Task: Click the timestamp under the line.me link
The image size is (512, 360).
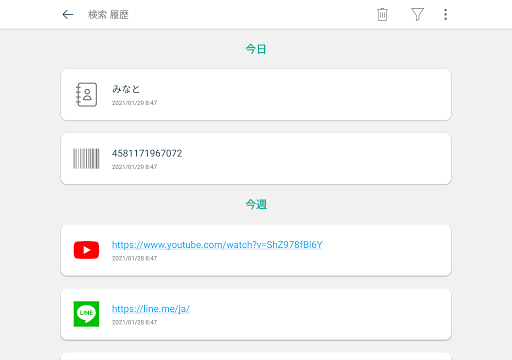Action: (x=134, y=322)
